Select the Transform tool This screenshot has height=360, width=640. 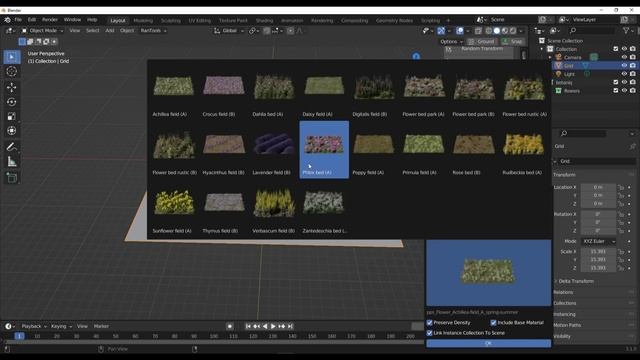[x=12, y=131]
